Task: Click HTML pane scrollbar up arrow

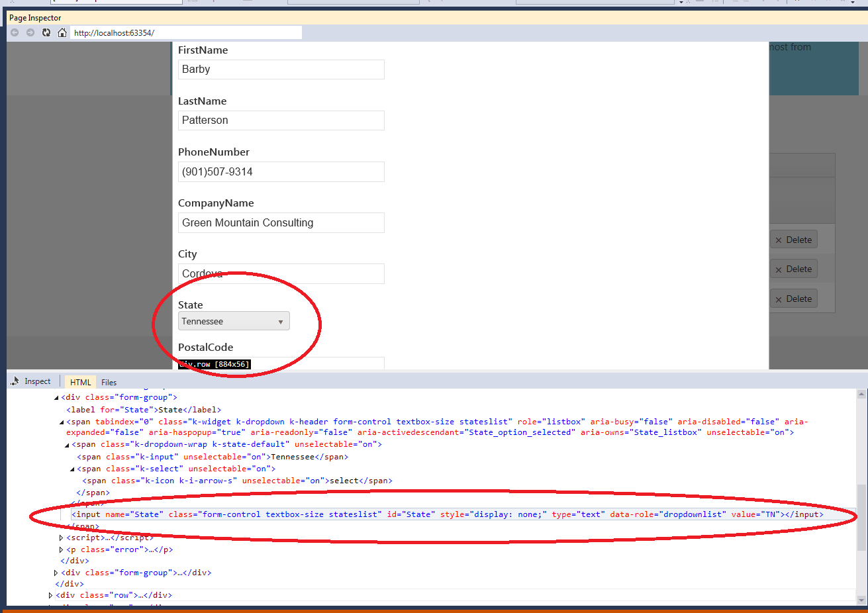Action: (861, 395)
